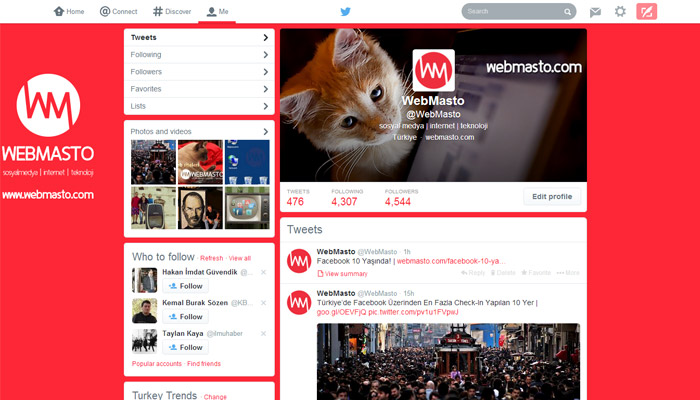Image resolution: width=700 pixels, height=400 pixels.
Task: Refresh Who to follow suggestions
Action: [212, 258]
